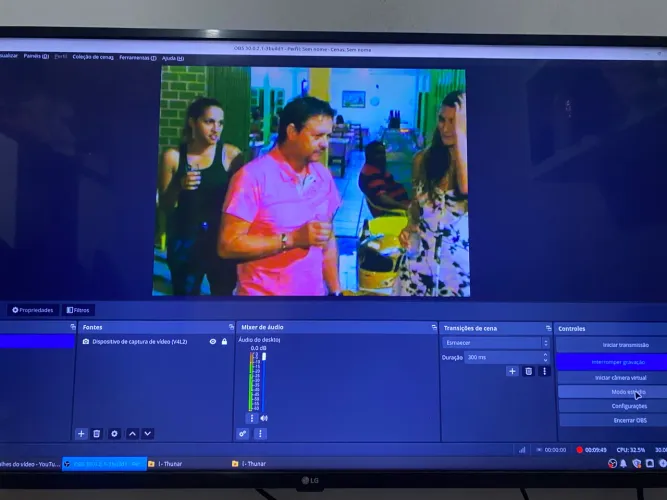Click the Duração 300 ms field

(x=503, y=357)
